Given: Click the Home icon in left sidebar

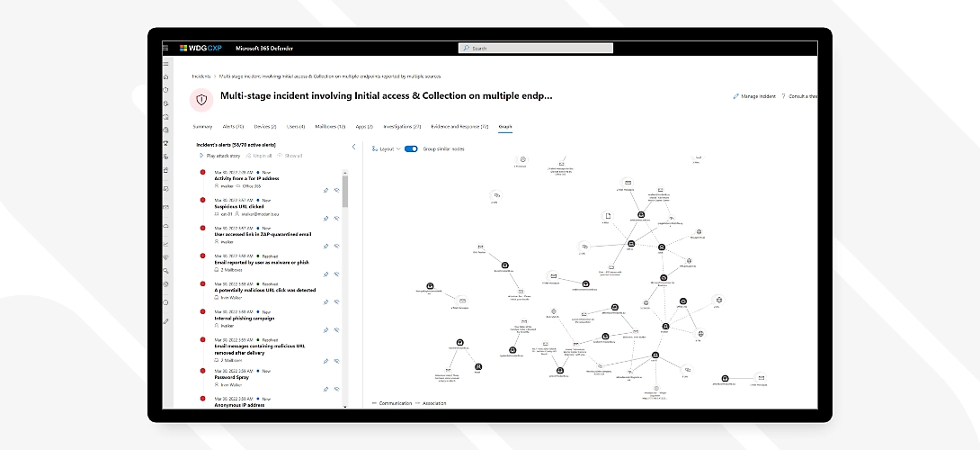Looking at the screenshot, I should [165, 77].
